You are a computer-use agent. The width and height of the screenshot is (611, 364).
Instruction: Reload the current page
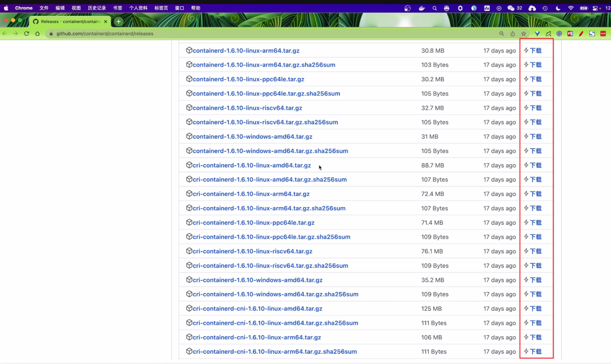(26, 33)
